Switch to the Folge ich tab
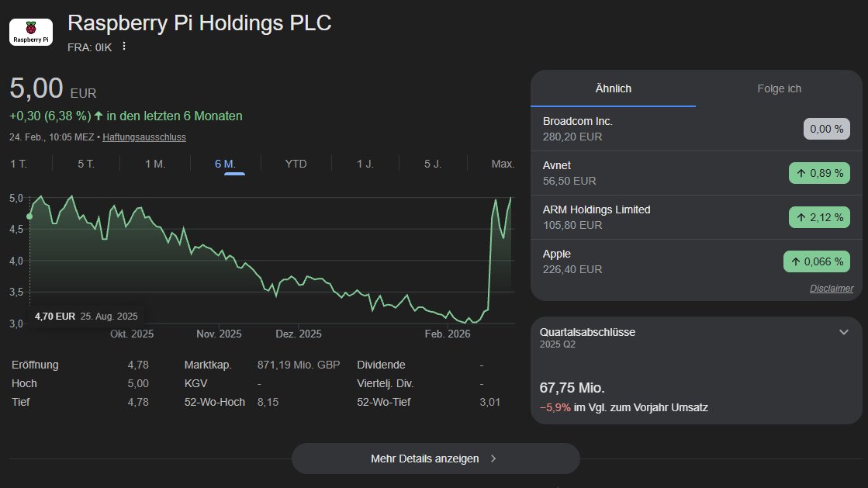Image resolution: width=868 pixels, height=488 pixels. click(779, 88)
